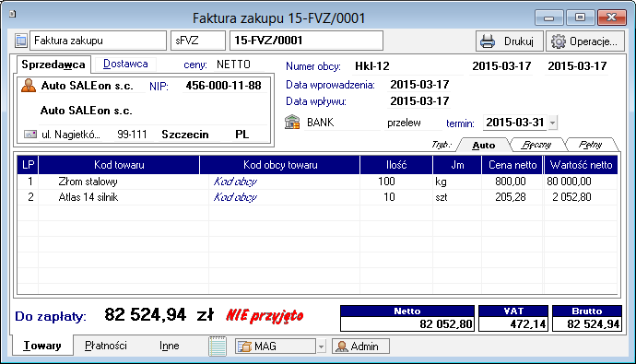Click the Operacje... button

(x=585, y=41)
